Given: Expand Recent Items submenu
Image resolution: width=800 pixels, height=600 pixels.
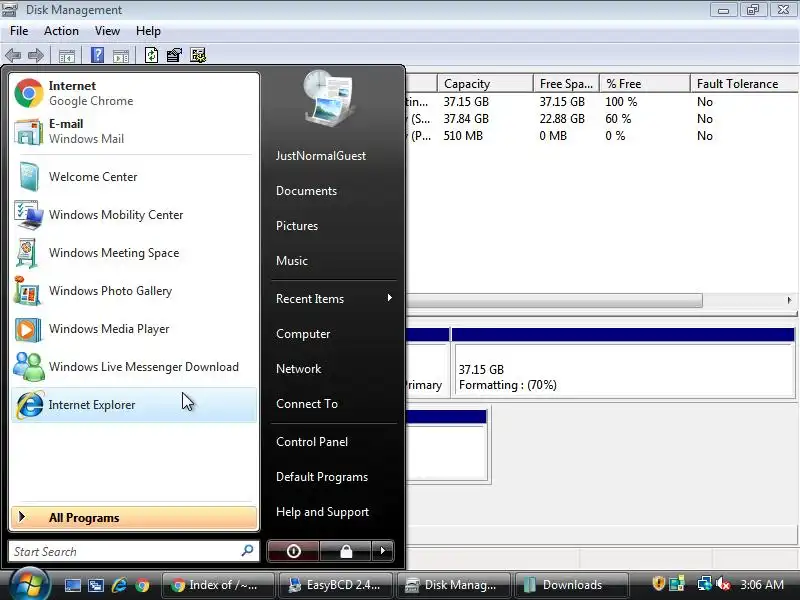Looking at the screenshot, I should [334, 298].
